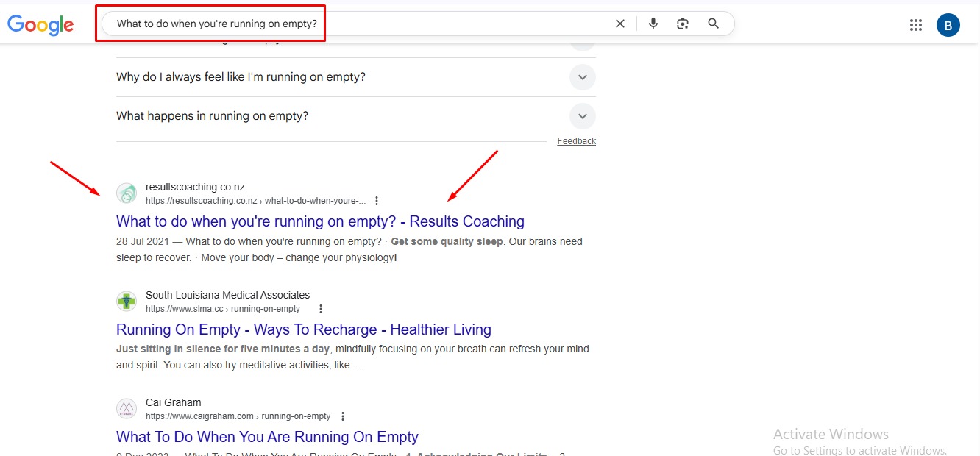
Task: Open "What To Do When You Are Running" link
Action: pos(267,437)
